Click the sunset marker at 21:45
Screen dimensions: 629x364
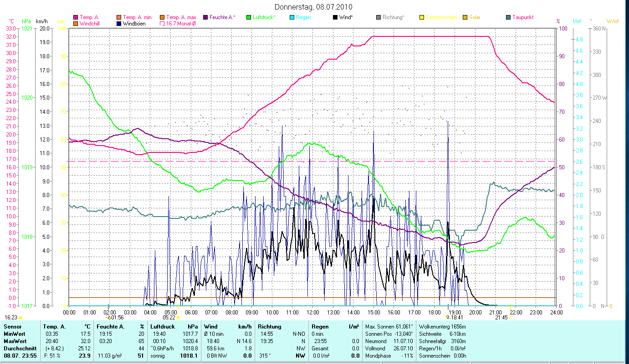click(511, 317)
